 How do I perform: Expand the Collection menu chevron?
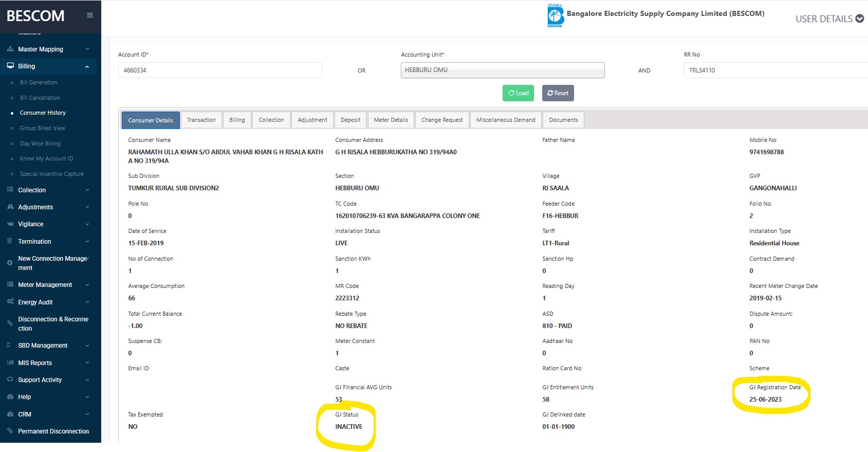point(87,190)
